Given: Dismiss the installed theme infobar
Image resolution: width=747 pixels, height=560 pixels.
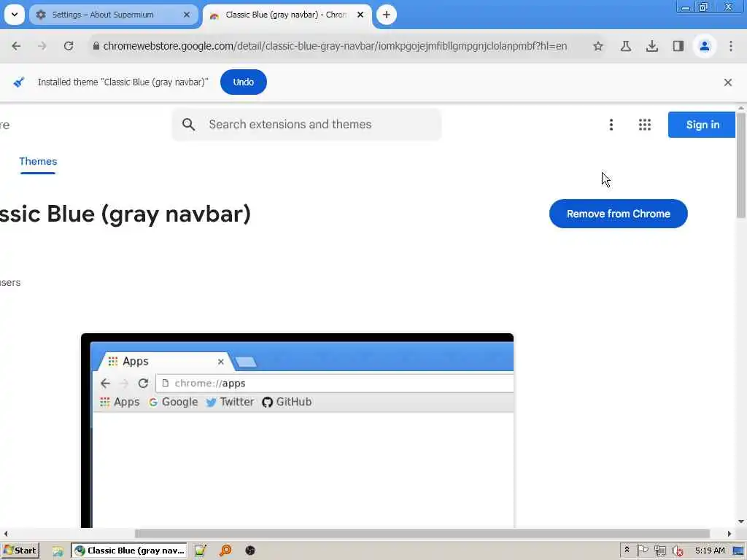Looking at the screenshot, I should 727,82.
